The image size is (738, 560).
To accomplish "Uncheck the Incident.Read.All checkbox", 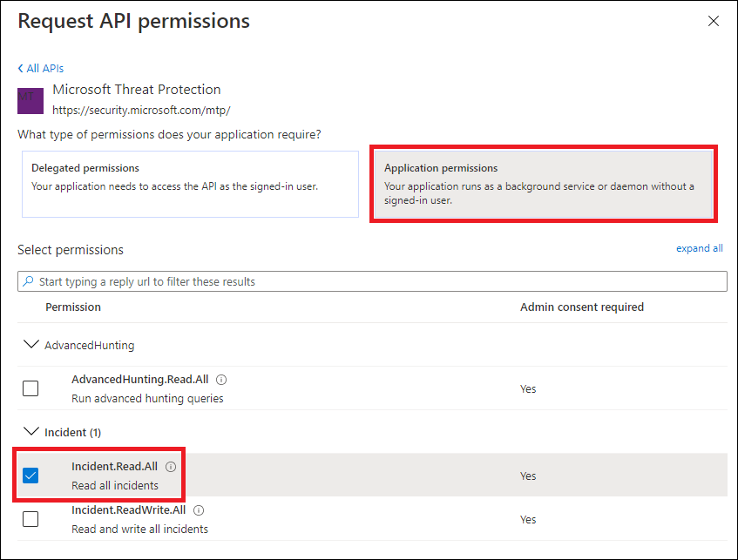I will [x=30, y=476].
